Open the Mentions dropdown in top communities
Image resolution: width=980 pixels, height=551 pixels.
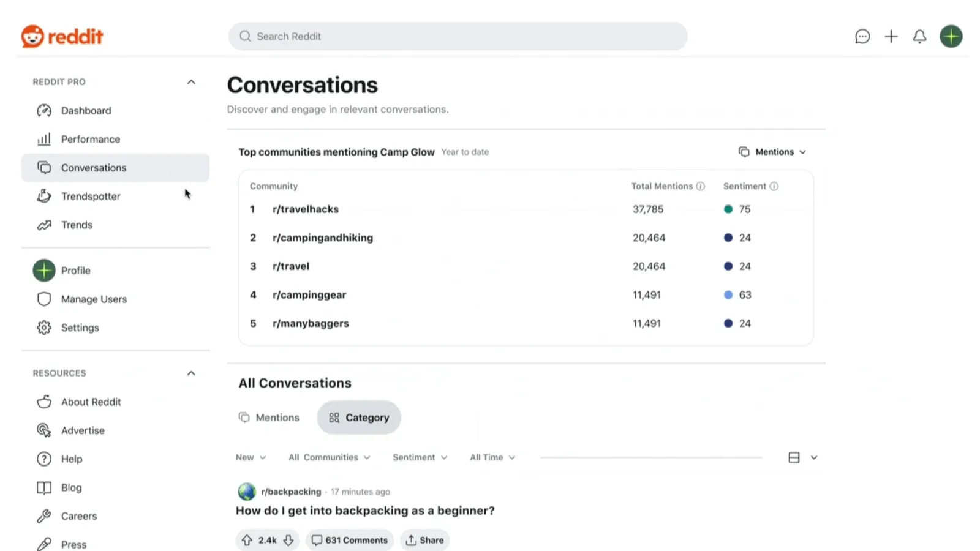[x=772, y=152]
